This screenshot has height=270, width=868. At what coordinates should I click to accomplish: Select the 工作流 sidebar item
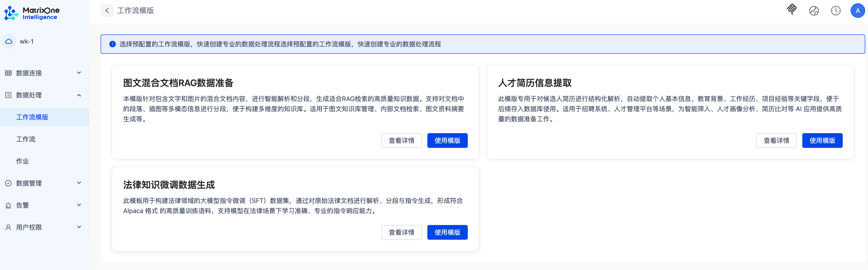coord(26,139)
